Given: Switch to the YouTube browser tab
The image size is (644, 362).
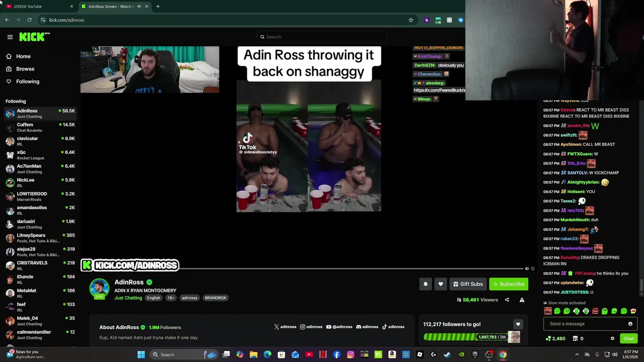Looking at the screenshot, I should click(x=39, y=6).
